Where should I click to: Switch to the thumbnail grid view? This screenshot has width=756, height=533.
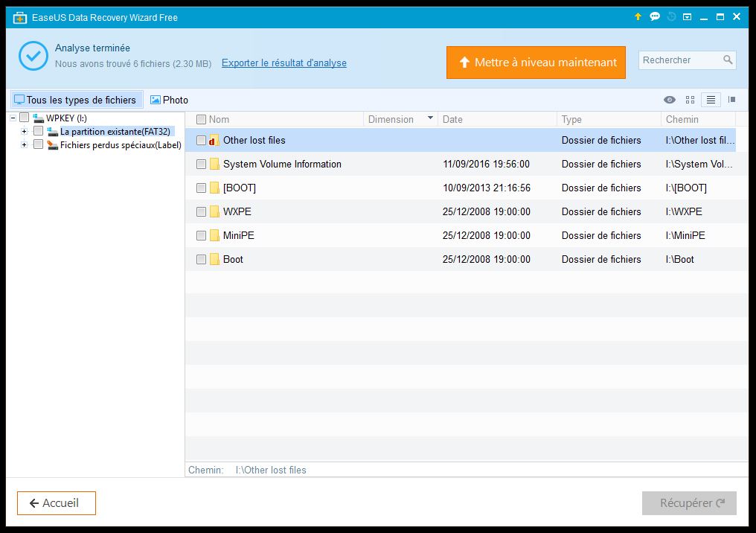coord(690,100)
